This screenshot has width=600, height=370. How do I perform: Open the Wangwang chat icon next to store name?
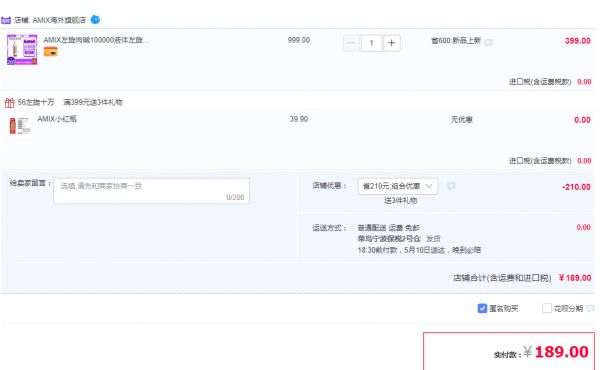(x=95, y=20)
